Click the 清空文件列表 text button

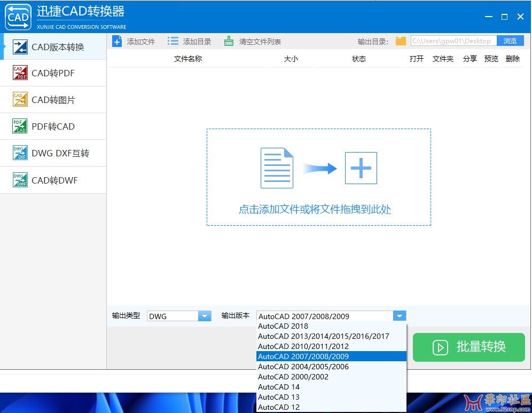click(260, 42)
